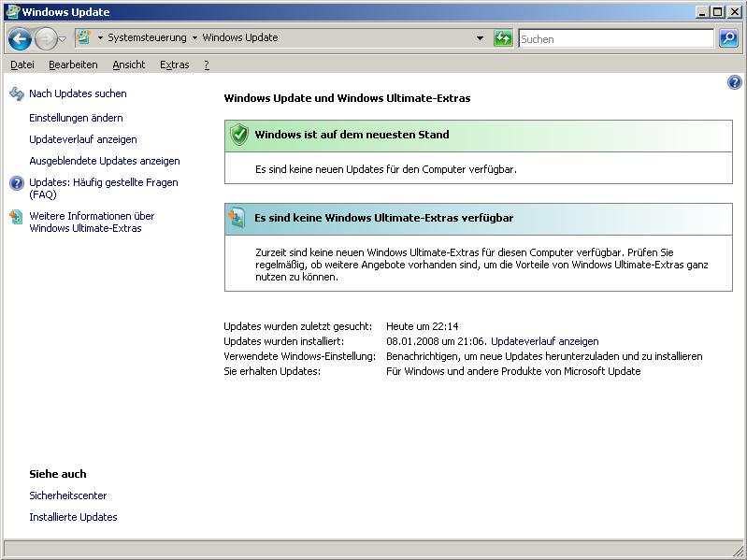This screenshot has width=747, height=560.
Task: Click the icon beside Nach Updates suchen
Action: tap(17, 93)
